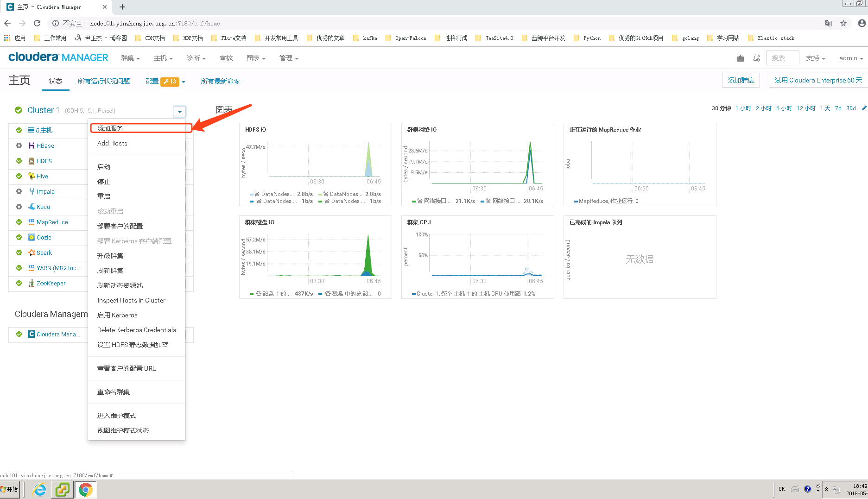Expand the 支持 support dropdown
Viewport: 868px width, 499px height.
[816, 58]
